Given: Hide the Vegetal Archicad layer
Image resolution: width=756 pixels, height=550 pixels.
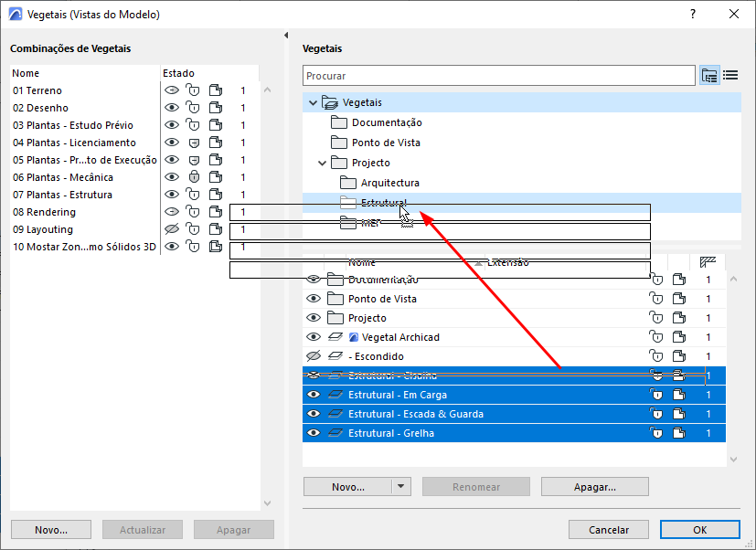Looking at the screenshot, I should 314,337.
